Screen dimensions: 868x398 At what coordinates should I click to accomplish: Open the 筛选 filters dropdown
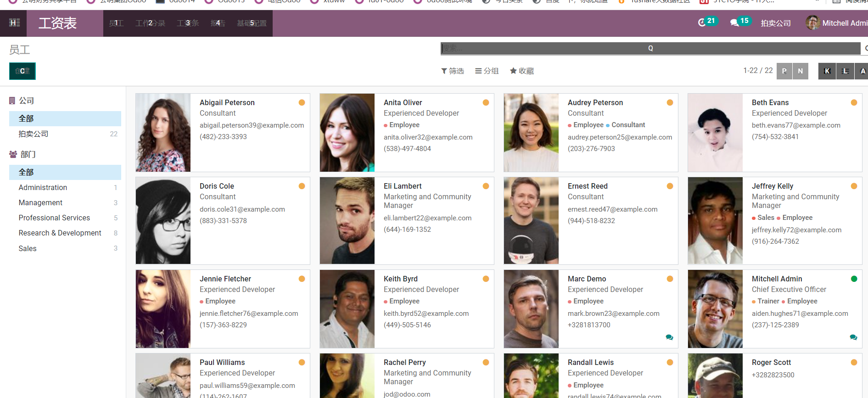point(453,71)
